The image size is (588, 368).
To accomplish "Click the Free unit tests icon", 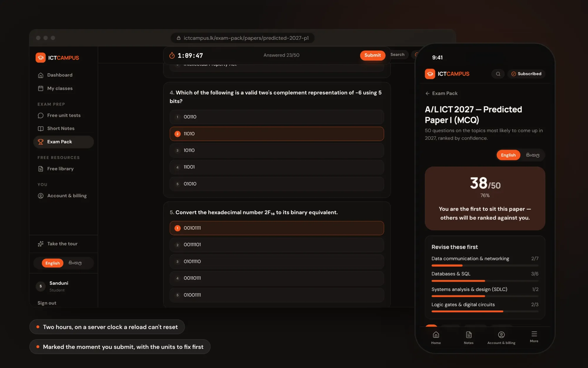I will coord(41,115).
